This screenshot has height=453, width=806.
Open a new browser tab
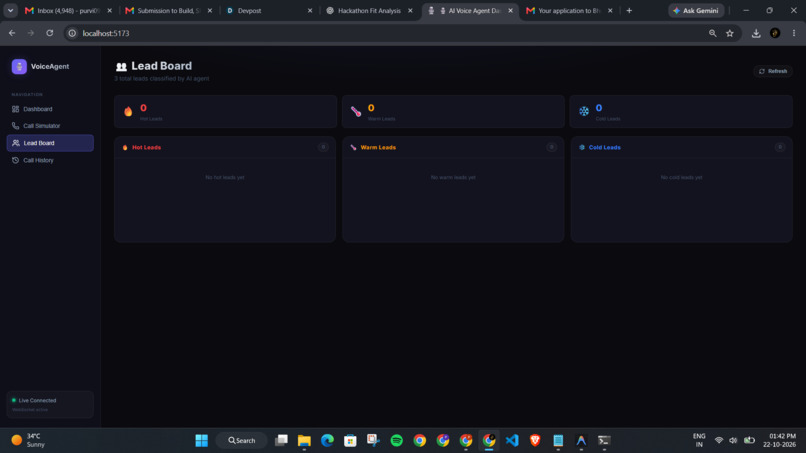[x=629, y=11]
